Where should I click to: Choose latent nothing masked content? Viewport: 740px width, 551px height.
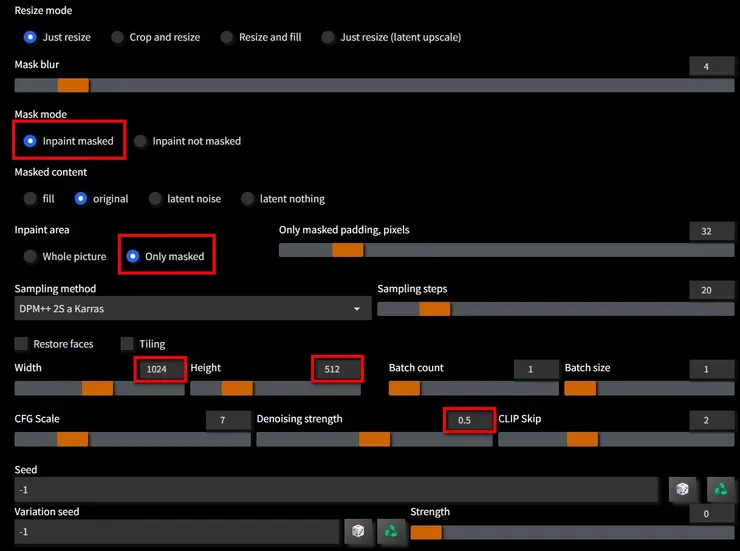tap(283, 199)
